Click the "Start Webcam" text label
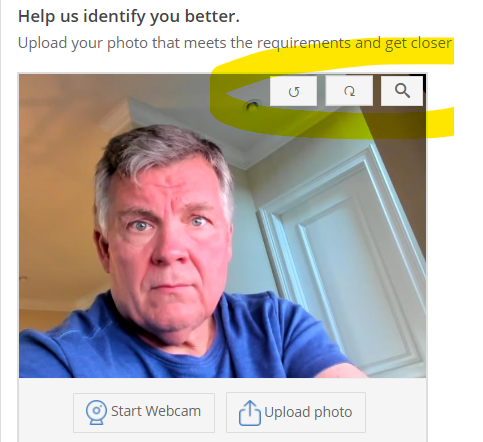This screenshot has width=483, height=442. tap(156, 411)
